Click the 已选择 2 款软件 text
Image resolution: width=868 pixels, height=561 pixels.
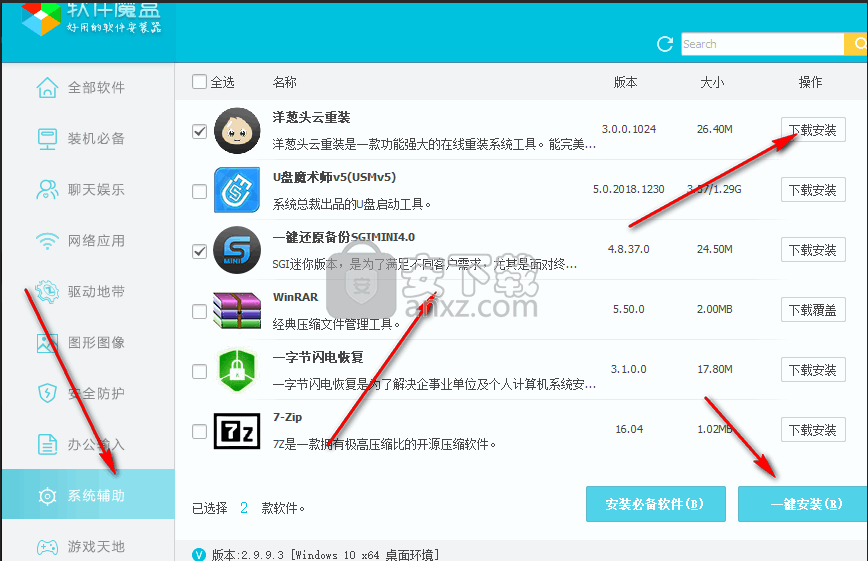(x=249, y=508)
